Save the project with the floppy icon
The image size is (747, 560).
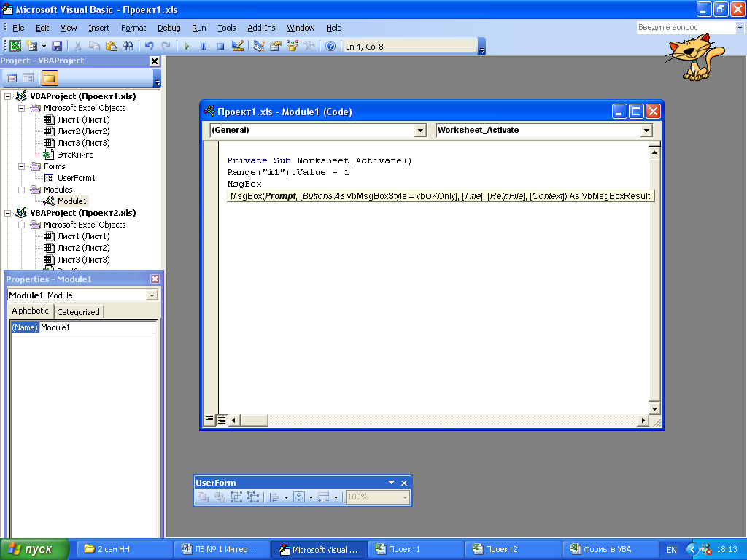click(57, 46)
